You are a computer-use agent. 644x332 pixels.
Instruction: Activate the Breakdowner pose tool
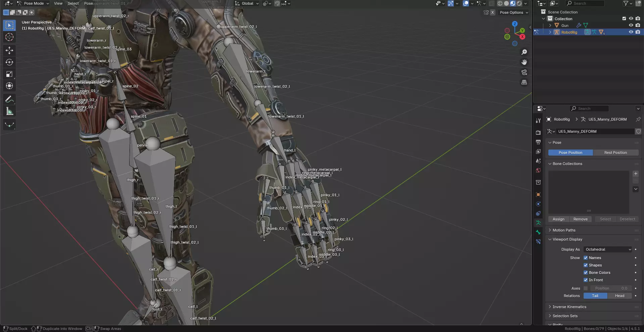pos(9,125)
